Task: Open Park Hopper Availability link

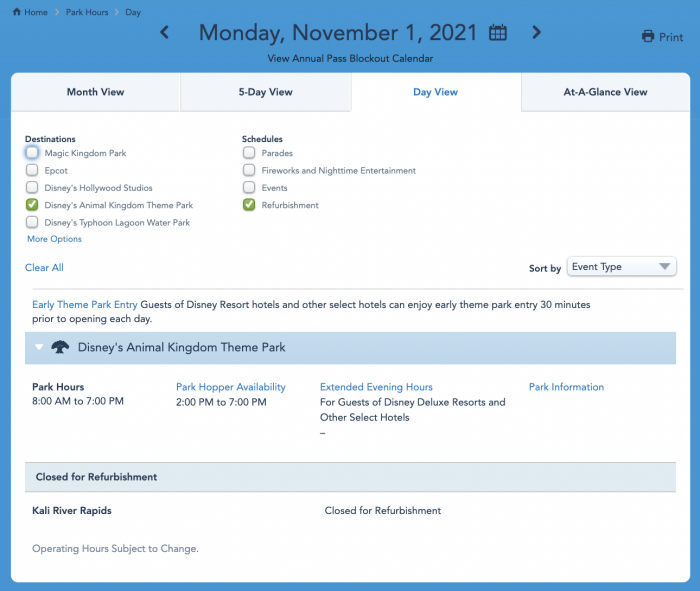Action: pyautogui.click(x=231, y=387)
